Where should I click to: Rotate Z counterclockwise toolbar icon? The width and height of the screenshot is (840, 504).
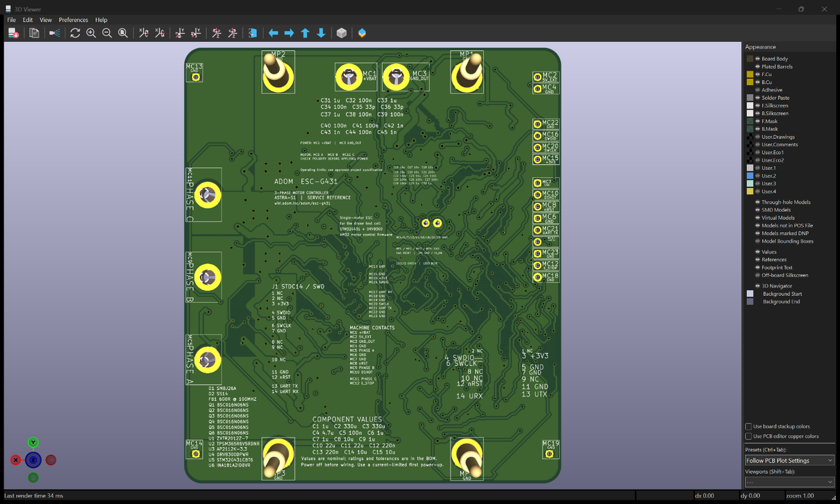232,33
